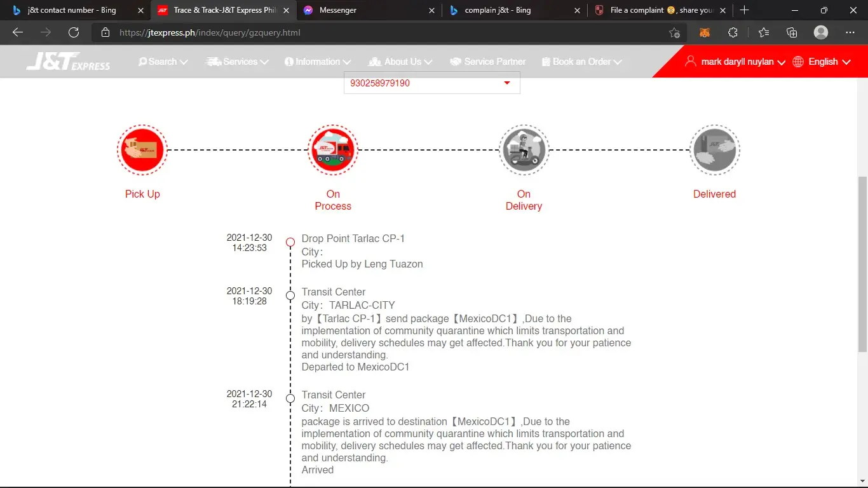The height and width of the screenshot is (488, 868).
Task: Expand the Search menu
Action: point(163,62)
